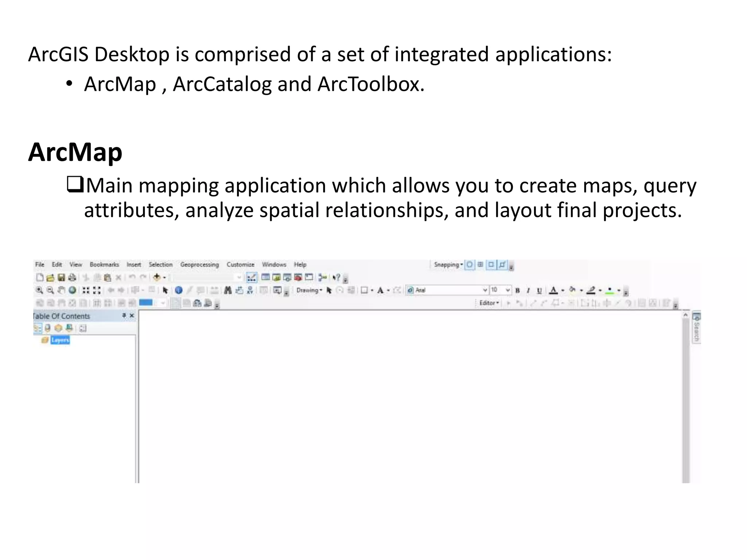747x560 pixels.
Task: Open the ModelBuilder icon
Action: point(322,277)
